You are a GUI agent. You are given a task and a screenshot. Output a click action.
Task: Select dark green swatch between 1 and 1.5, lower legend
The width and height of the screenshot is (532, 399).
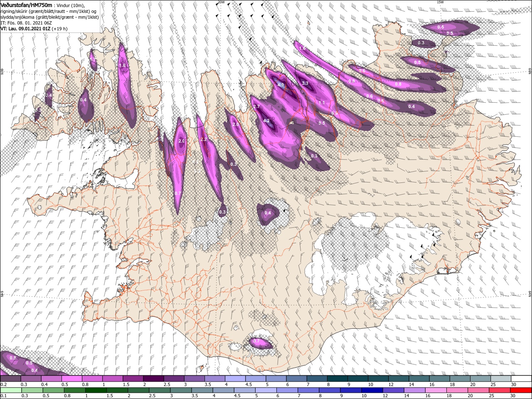coord(96,390)
